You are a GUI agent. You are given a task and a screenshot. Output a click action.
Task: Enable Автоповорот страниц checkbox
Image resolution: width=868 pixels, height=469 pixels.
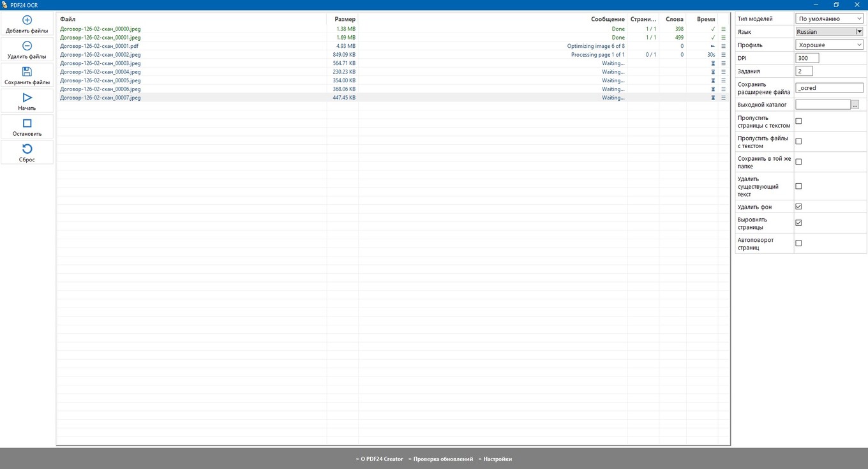798,243
